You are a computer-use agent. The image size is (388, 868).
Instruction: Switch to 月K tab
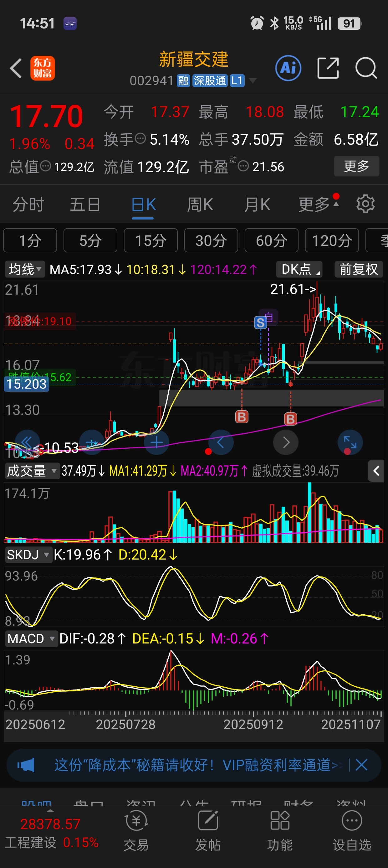pyautogui.click(x=257, y=204)
